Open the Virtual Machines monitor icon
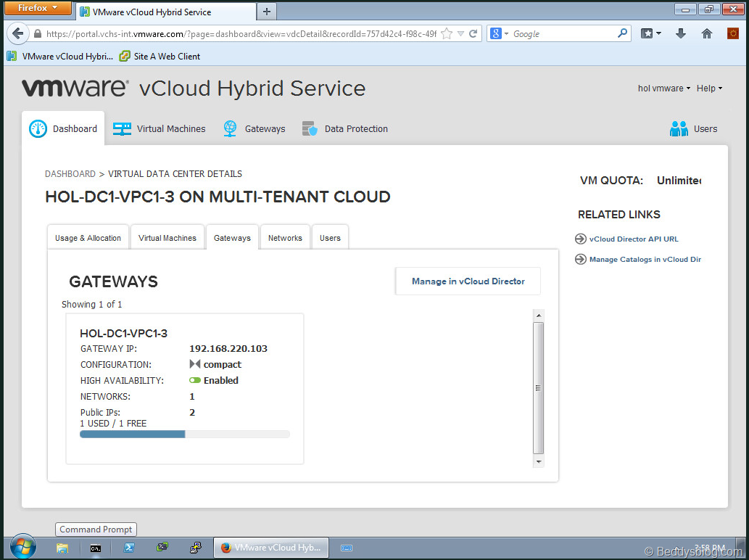749x560 pixels. click(122, 129)
